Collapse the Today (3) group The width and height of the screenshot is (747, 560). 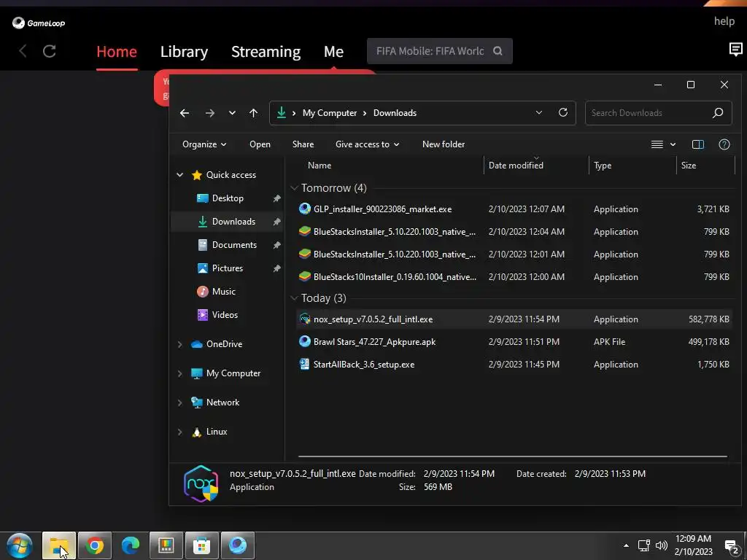pos(294,298)
